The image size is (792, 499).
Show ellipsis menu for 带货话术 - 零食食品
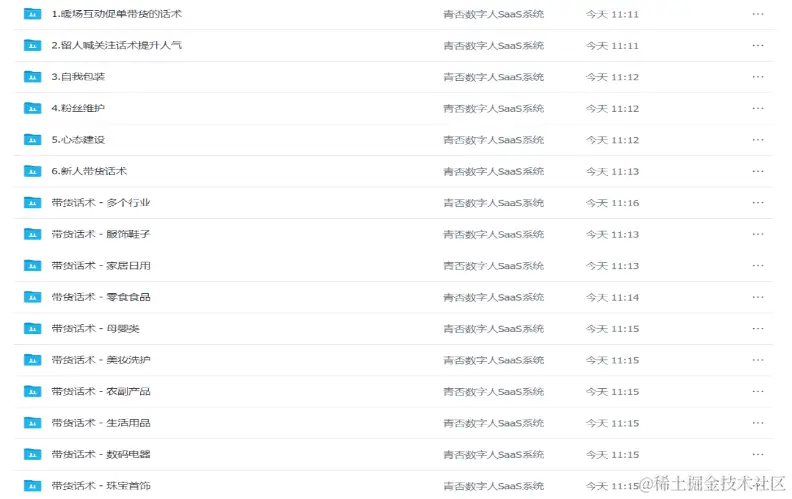[758, 297]
